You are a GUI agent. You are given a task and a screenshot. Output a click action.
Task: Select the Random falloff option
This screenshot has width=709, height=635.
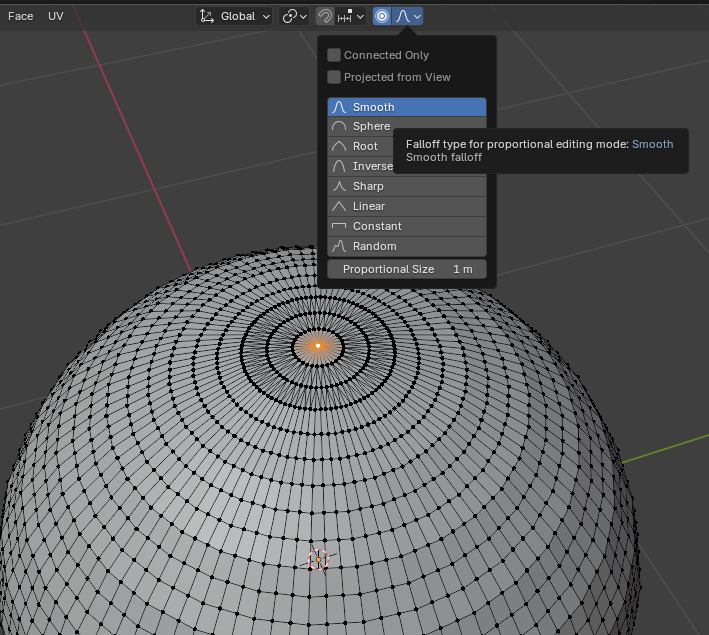tap(407, 246)
